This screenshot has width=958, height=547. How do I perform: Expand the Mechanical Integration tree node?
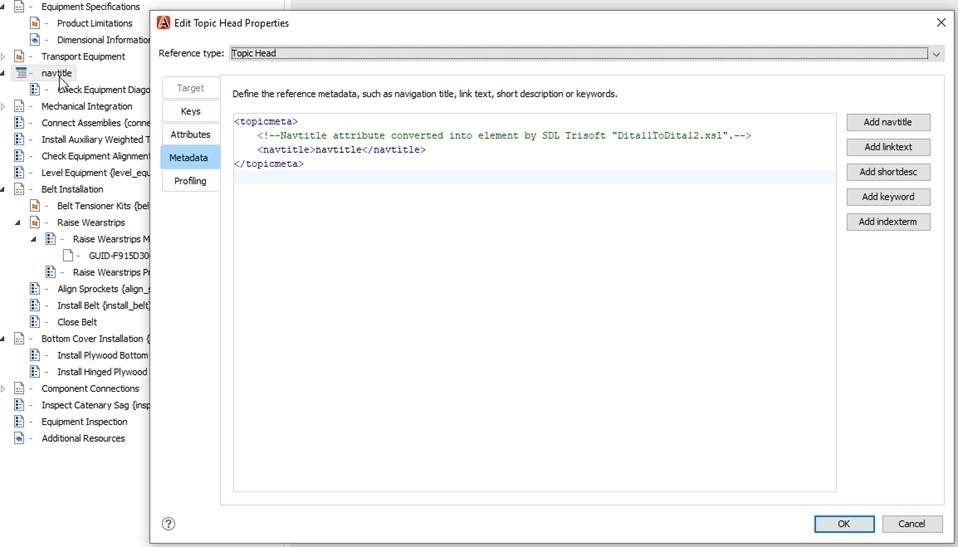(x=3, y=106)
